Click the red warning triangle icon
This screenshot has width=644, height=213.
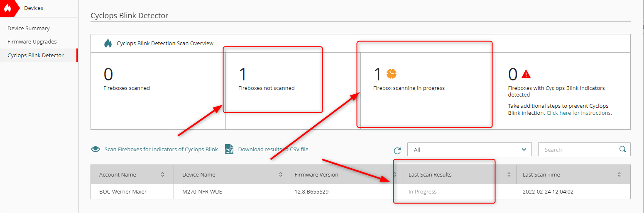click(x=526, y=74)
